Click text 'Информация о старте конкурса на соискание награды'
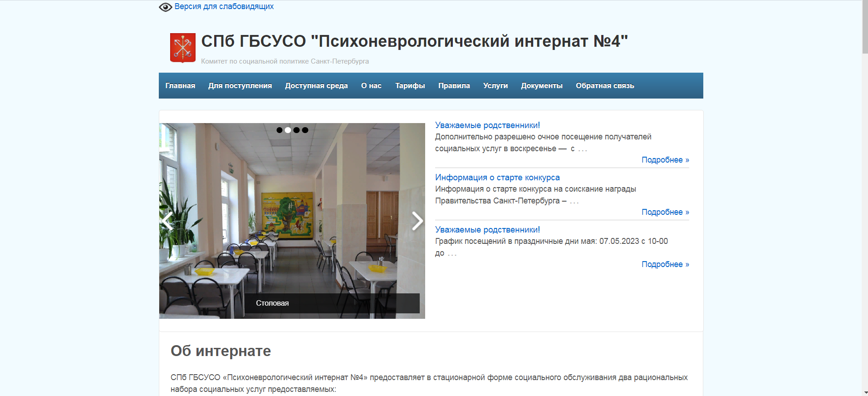 (535, 189)
